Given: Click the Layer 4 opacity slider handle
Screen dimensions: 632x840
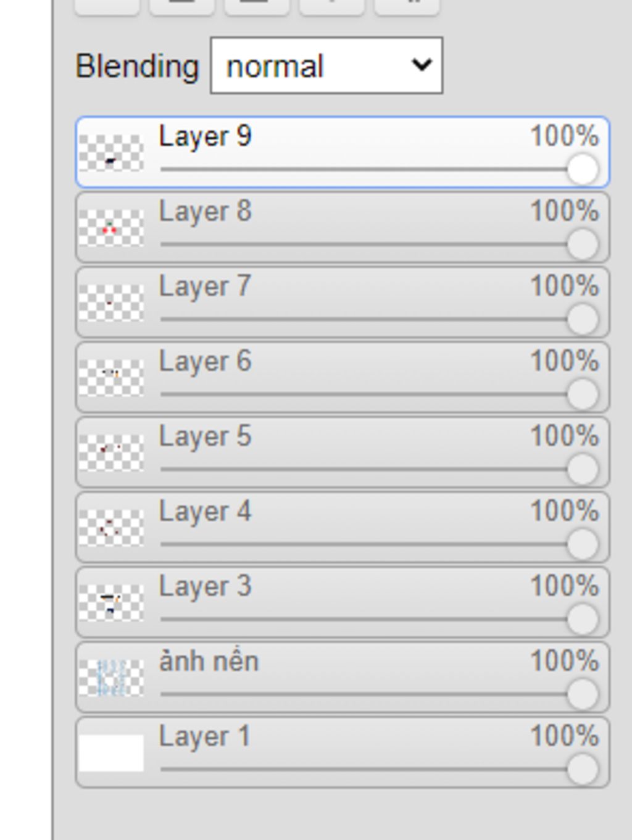Looking at the screenshot, I should point(582,544).
